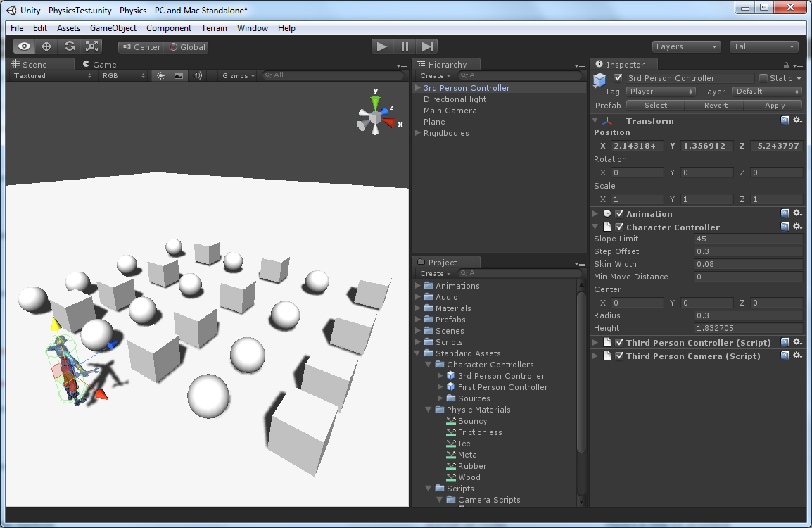Start Play mode

[382, 46]
